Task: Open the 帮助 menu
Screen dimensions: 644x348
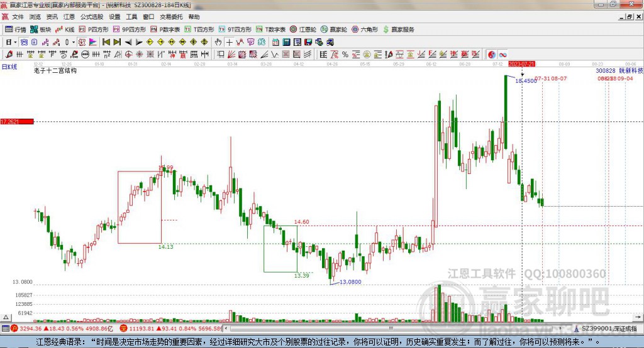Action: coord(194,17)
